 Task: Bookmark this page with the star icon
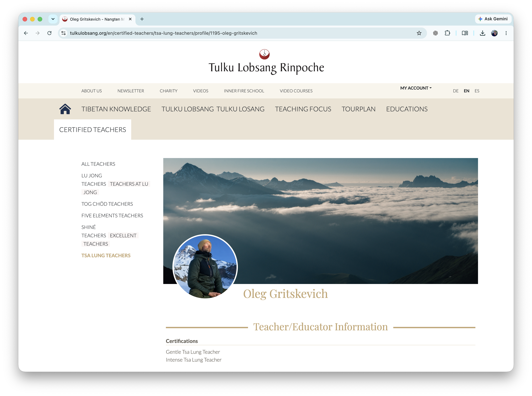pos(419,33)
